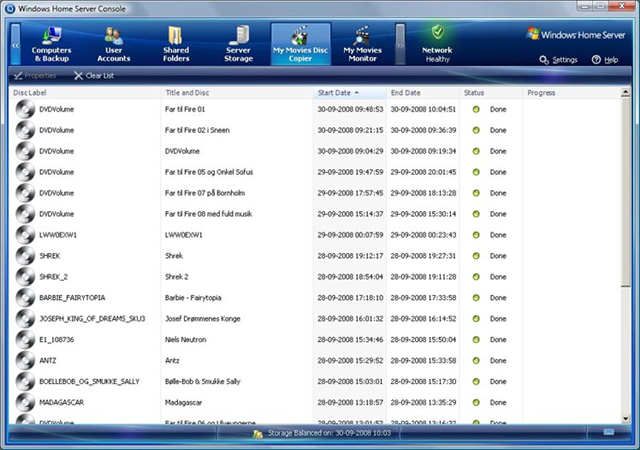
Task: Click the SHREK disc icon
Action: tap(25, 256)
